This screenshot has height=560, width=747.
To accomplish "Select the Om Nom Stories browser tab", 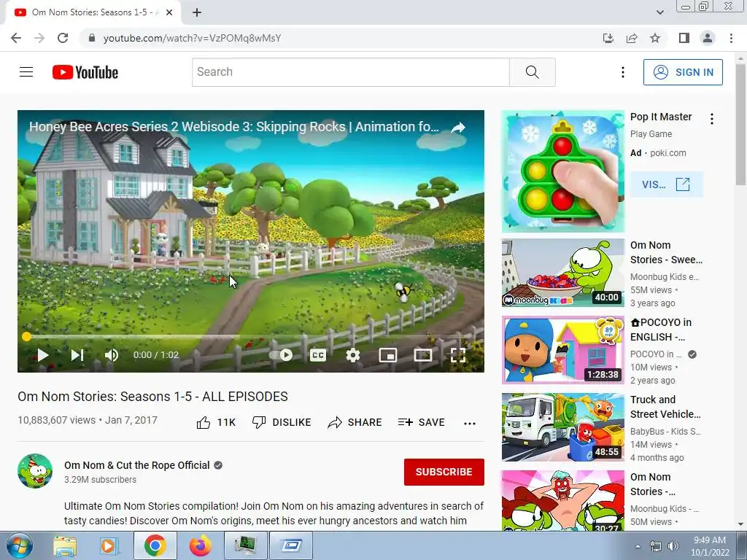I will tap(93, 13).
